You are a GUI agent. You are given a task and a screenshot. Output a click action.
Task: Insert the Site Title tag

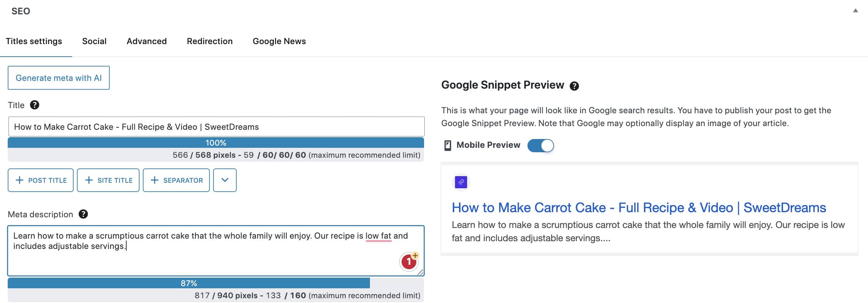tap(108, 180)
